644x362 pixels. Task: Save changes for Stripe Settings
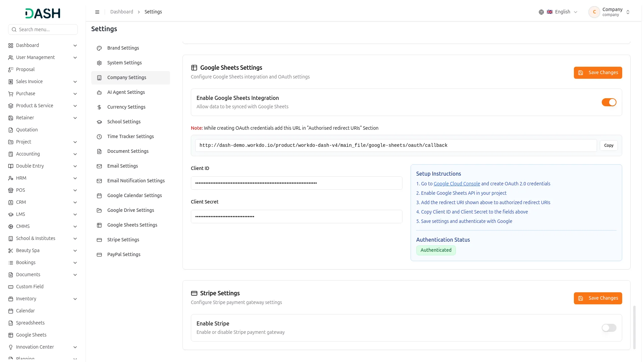[x=598, y=298]
